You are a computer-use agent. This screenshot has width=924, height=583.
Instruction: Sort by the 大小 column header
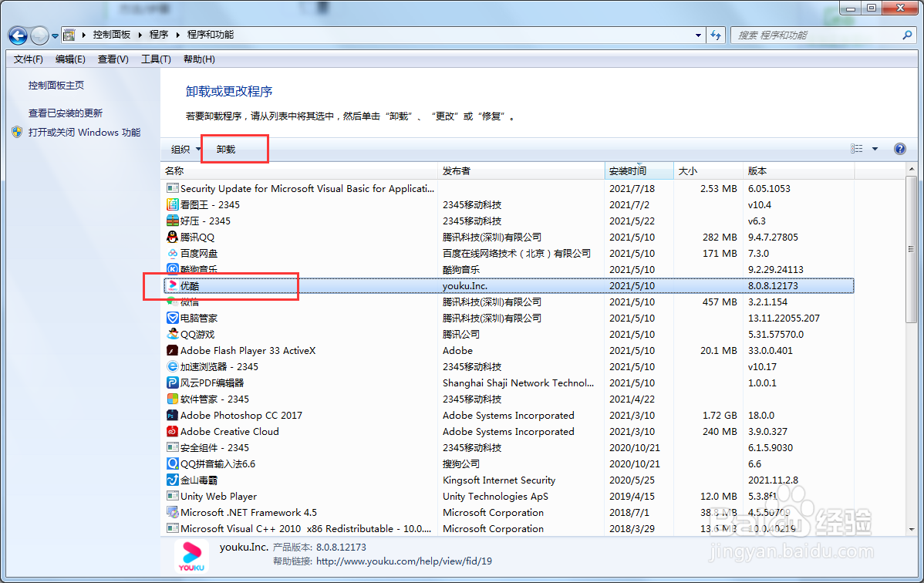click(708, 171)
